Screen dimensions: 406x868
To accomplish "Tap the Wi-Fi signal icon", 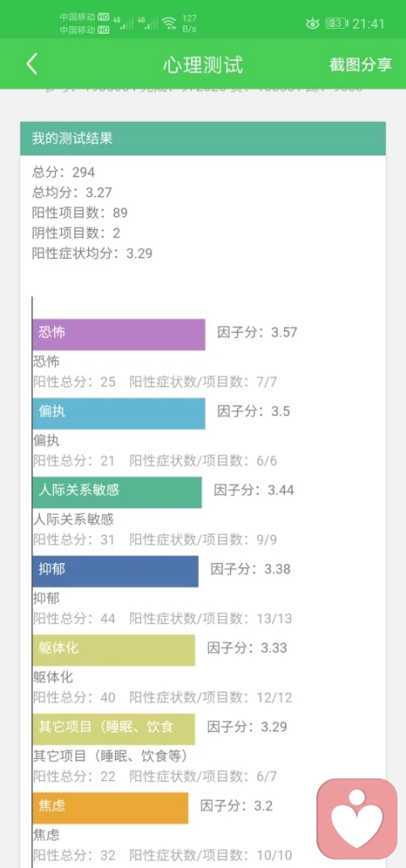I will click(168, 24).
